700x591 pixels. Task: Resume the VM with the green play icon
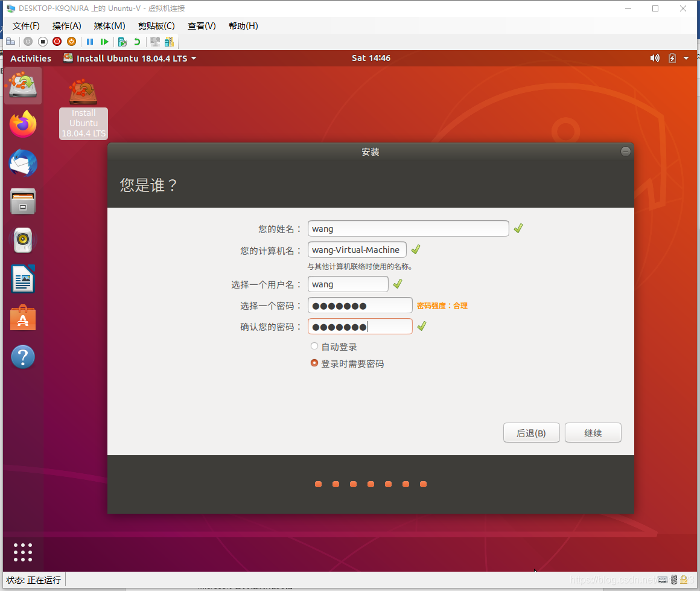click(x=104, y=41)
